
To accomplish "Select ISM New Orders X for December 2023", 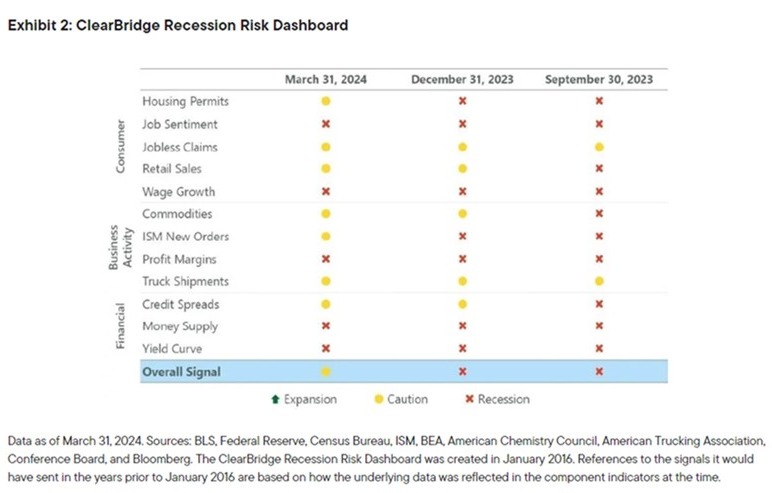I will pyautogui.click(x=462, y=237).
